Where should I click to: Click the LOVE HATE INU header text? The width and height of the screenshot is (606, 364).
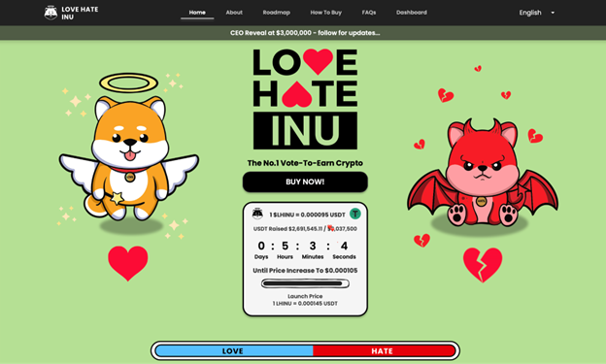(x=80, y=13)
